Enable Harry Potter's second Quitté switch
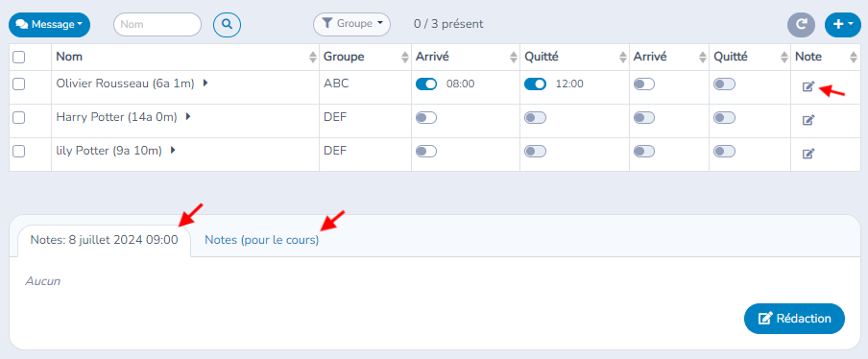Screen dimensions: 868x359 click(725, 118)
